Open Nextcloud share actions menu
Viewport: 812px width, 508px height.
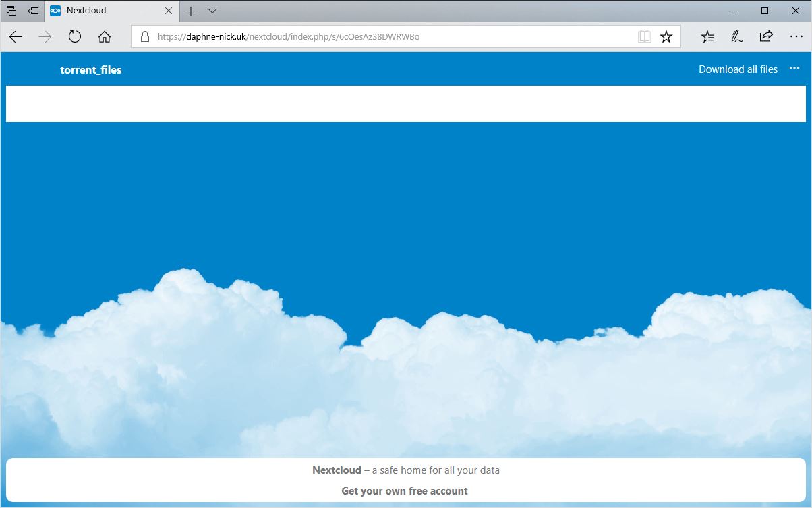point(794,69)
